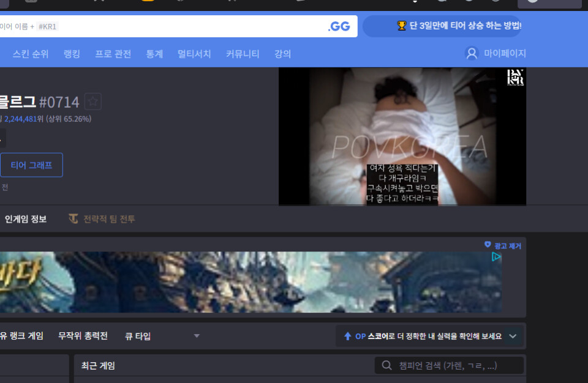Click the 광고 제거 link
This screenshot has height=383, width=588.
click(508, 246)
